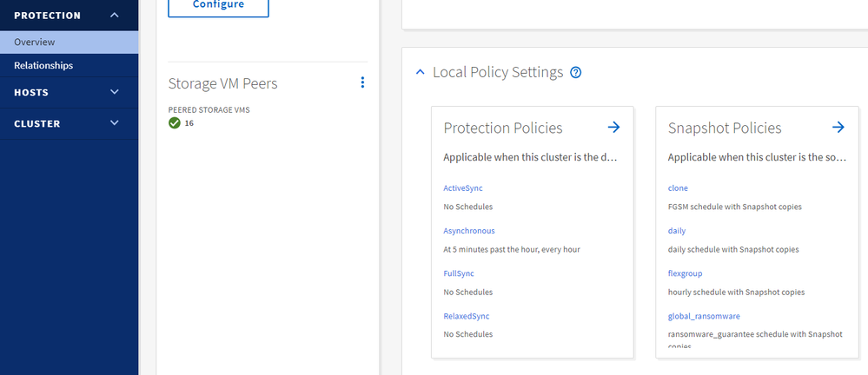Click the Configure button
The image size is (868, 375).
(x=218, y=5)
